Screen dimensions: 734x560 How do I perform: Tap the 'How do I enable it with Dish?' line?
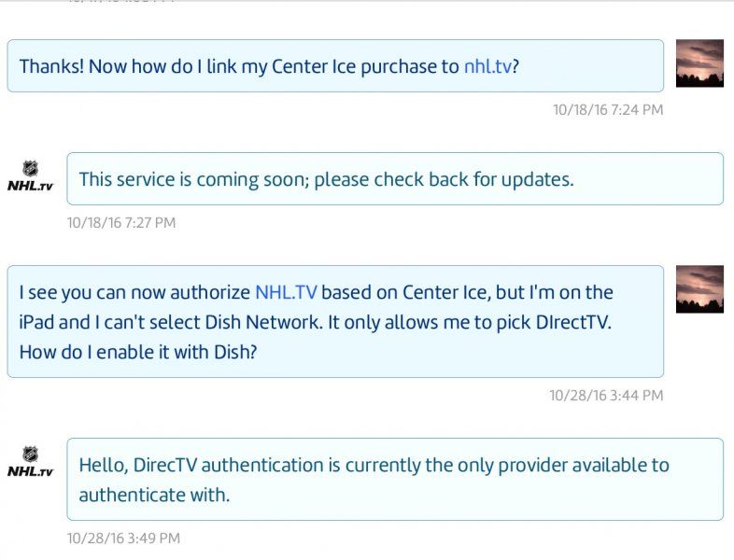click(x=138, y=352)
